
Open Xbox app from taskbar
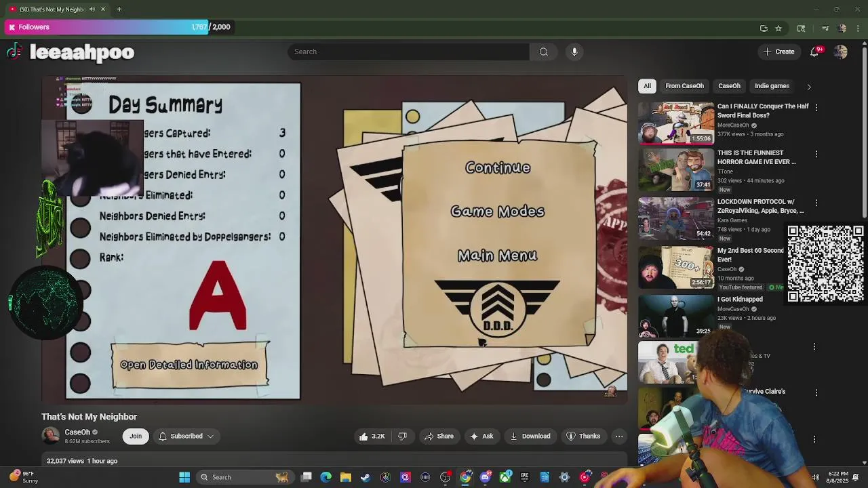tap(505, 477)
